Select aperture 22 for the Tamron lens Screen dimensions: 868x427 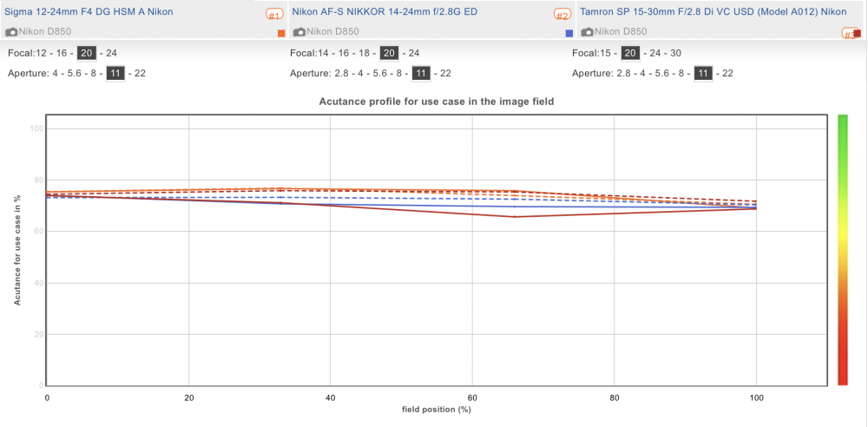point(727,73)
